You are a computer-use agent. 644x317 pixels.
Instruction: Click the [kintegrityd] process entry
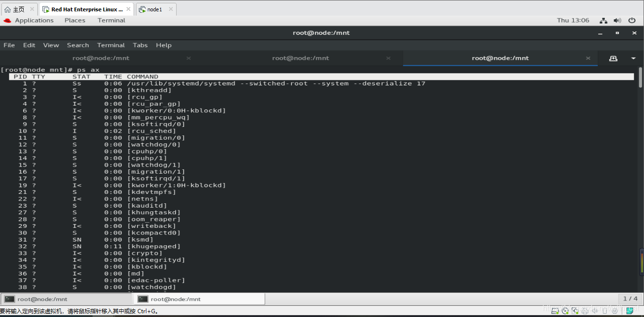click(156, 260)
